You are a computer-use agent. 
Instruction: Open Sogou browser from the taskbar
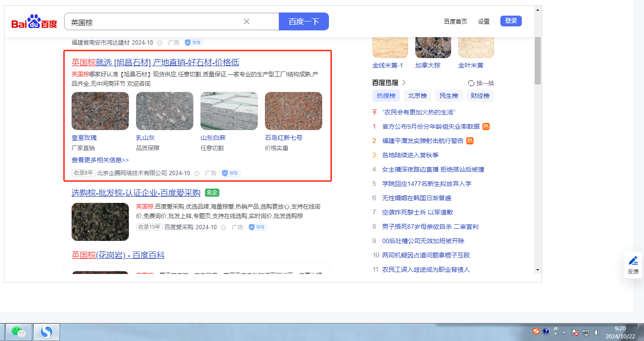(47, 332)
